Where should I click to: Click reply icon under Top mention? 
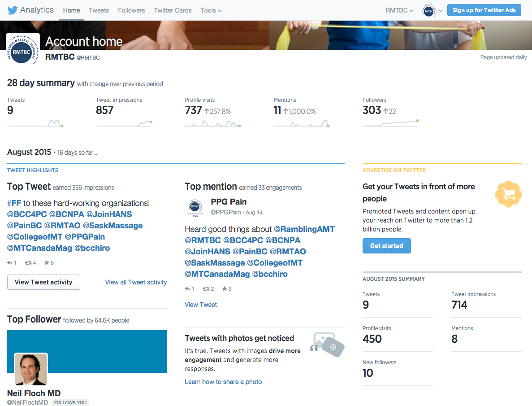188,289
